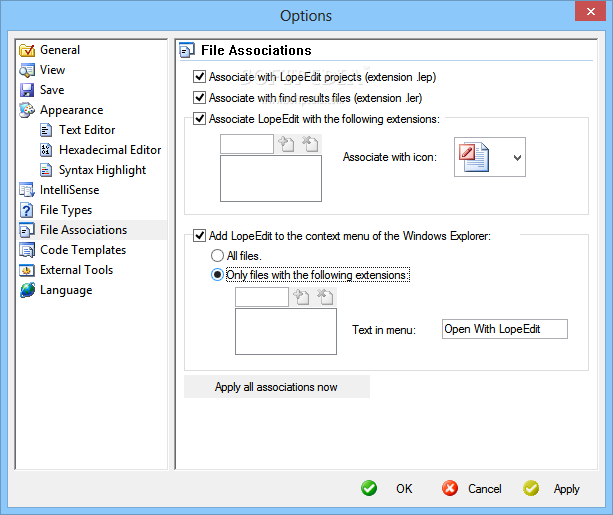Viewport: 613px width, 515px height.
Task: Click the Code Templates icon
Action: [x=27, y=250]
